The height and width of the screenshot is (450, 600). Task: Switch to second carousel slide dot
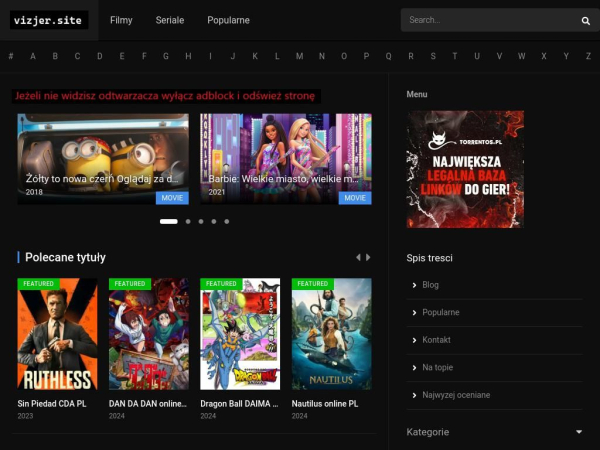(x=188, y=222)
